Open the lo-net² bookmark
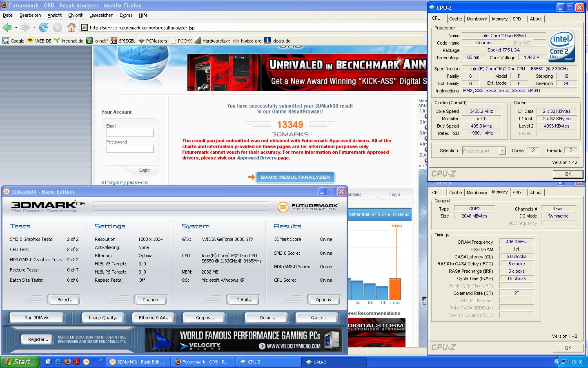 (x=97, y=40)
